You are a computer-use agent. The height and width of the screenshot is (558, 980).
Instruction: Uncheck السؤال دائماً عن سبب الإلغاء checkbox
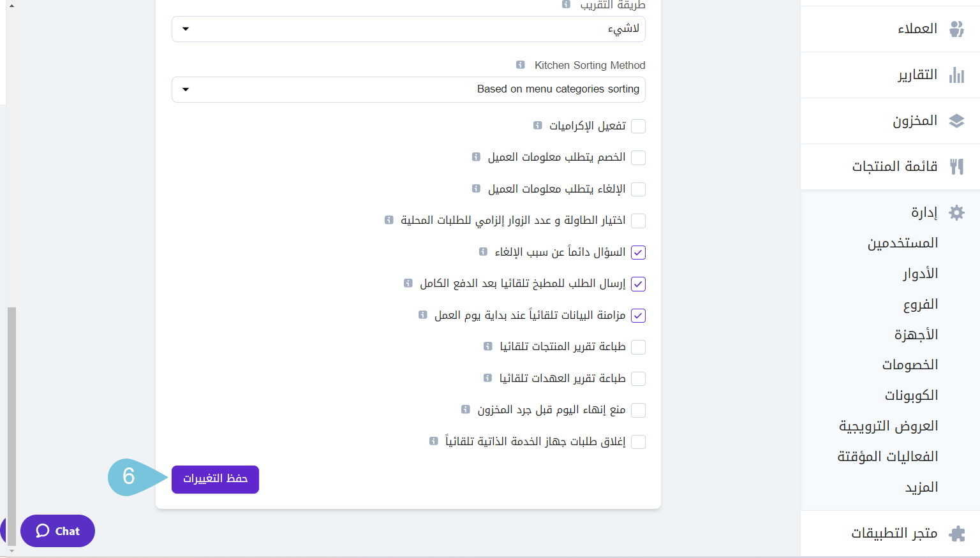[638, 253]
